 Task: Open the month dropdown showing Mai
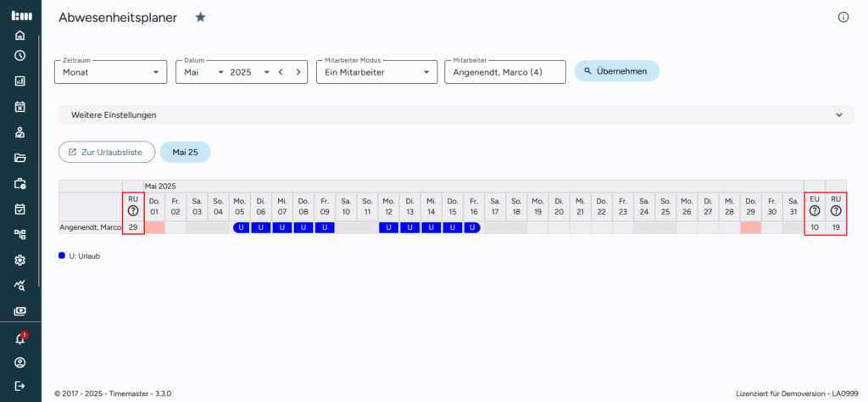click(x=204, y=72)
